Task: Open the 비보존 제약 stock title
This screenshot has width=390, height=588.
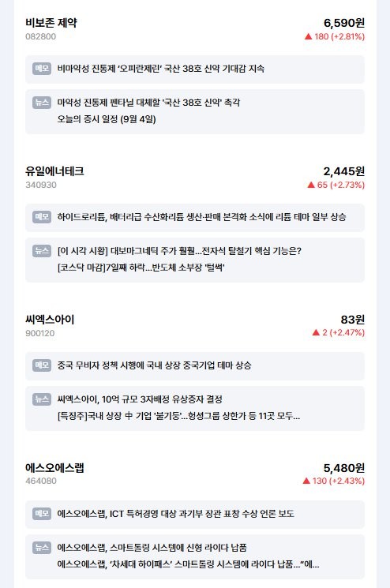Action: coord(51,23)
